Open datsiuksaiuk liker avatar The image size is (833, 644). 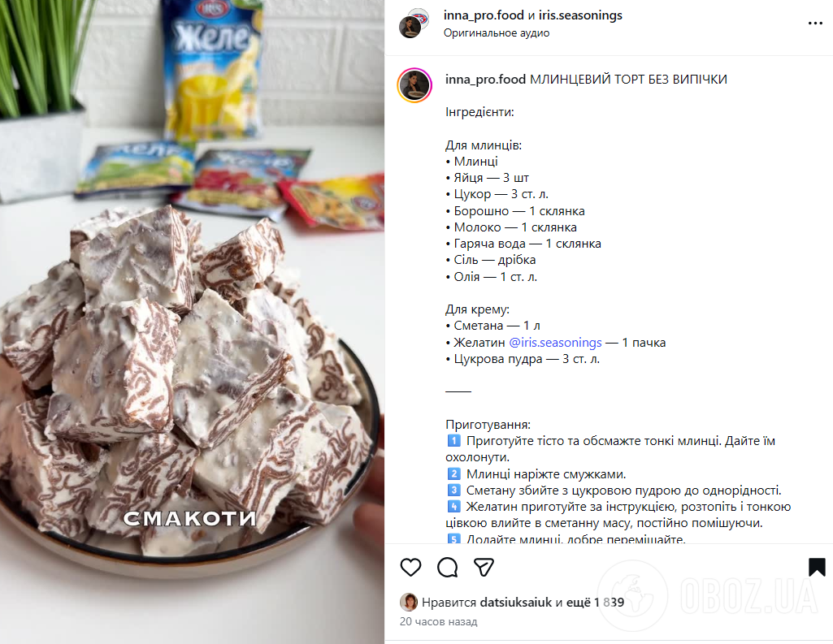[x=408, y=602]
